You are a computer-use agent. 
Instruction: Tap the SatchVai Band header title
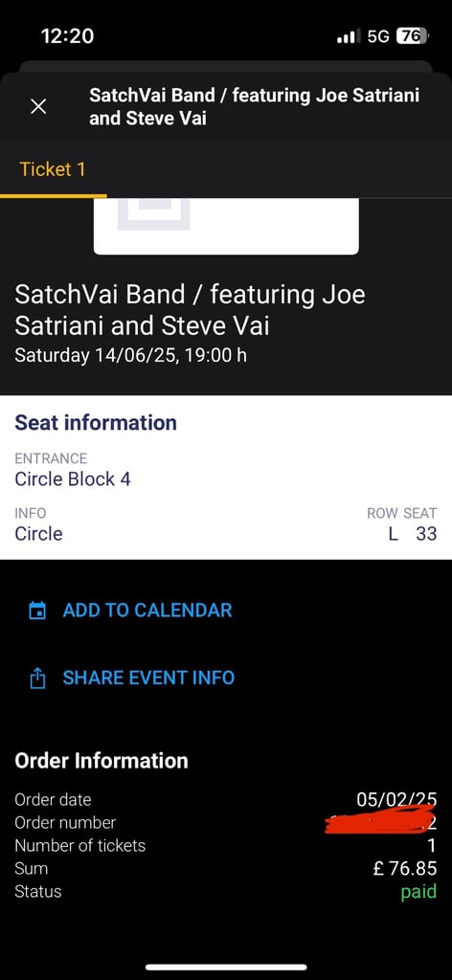(x=254, y=106)
